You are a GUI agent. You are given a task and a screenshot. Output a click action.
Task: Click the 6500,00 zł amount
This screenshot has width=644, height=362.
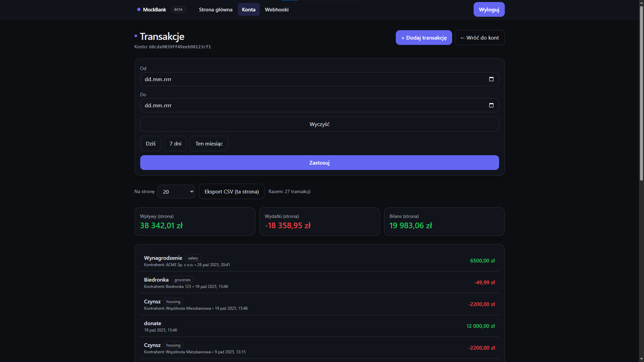[x=482, y=261]
